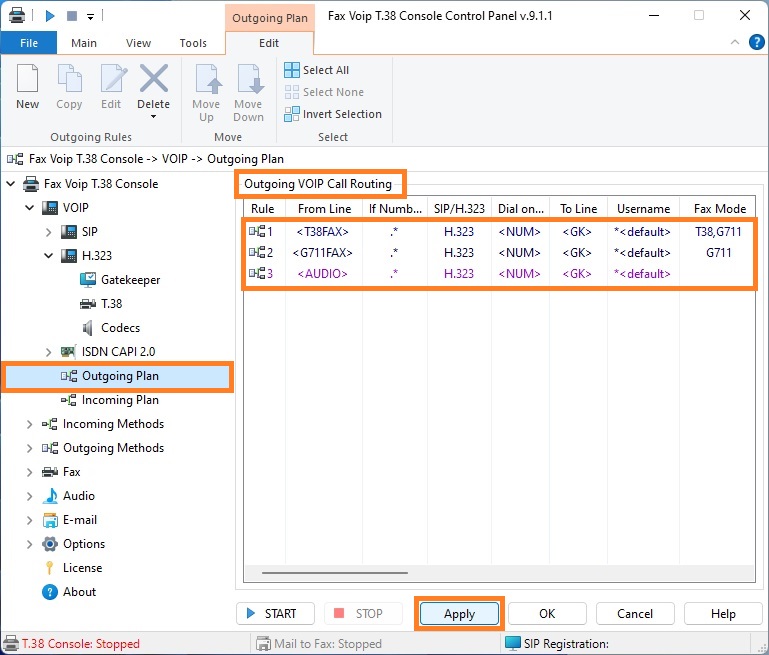Click the H.323 phone icon in tree

pos(69,256)
